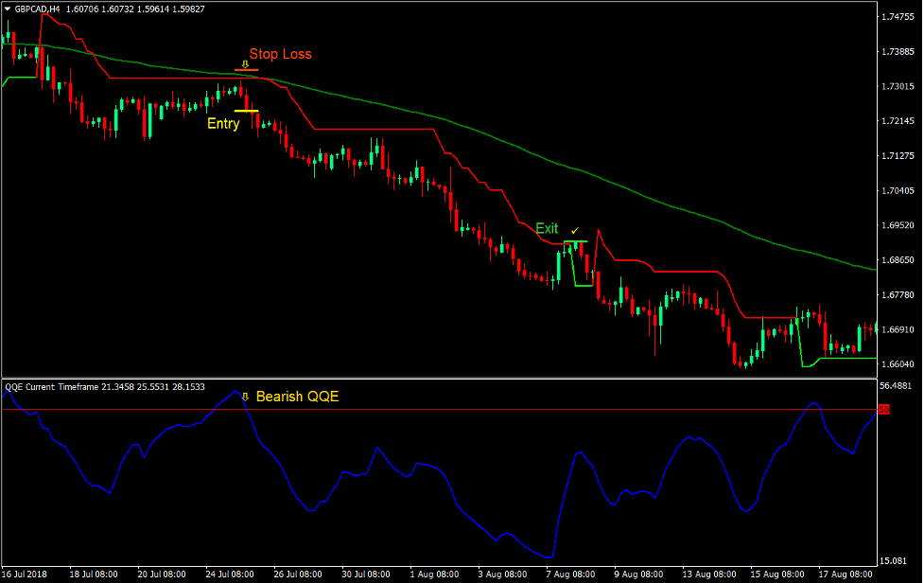Click the arrow marker next to Bearish QQE
Image resolution: width=924 pixels, height=583 pixels.
point(244,397)
